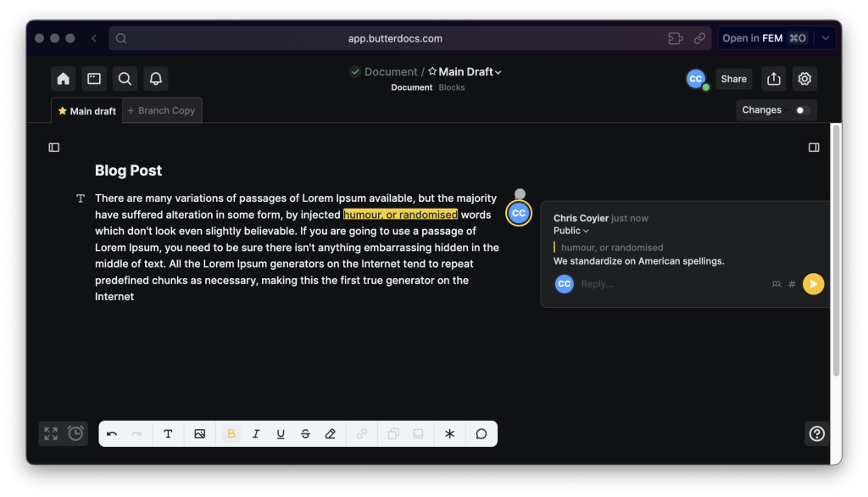
Task: Open the Public visibility dropdown
Action: [x=571, y=231]
